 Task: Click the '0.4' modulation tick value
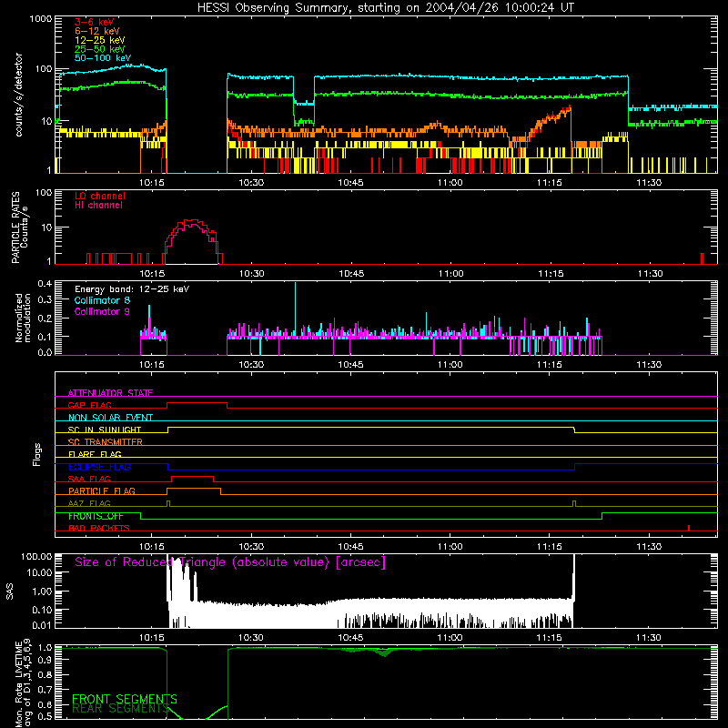(45, 284)
